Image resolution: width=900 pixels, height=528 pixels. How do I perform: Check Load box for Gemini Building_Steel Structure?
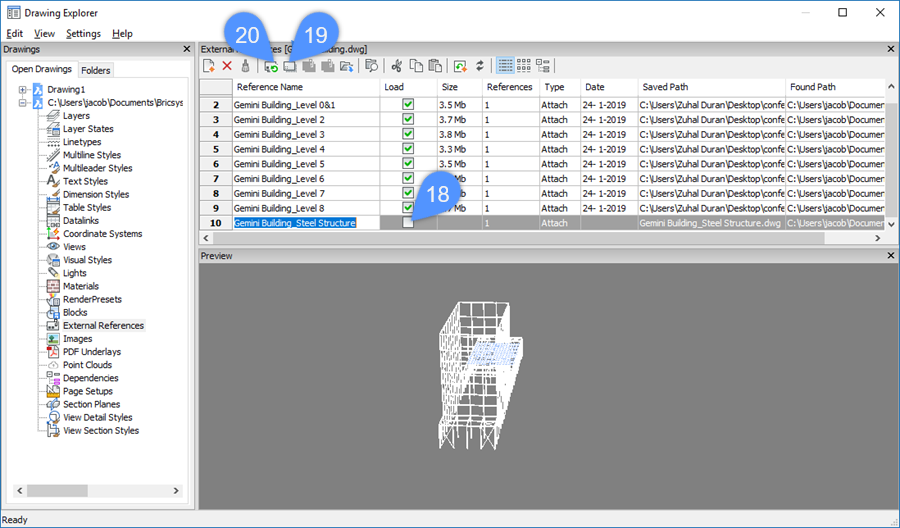[x=408, y=223]
